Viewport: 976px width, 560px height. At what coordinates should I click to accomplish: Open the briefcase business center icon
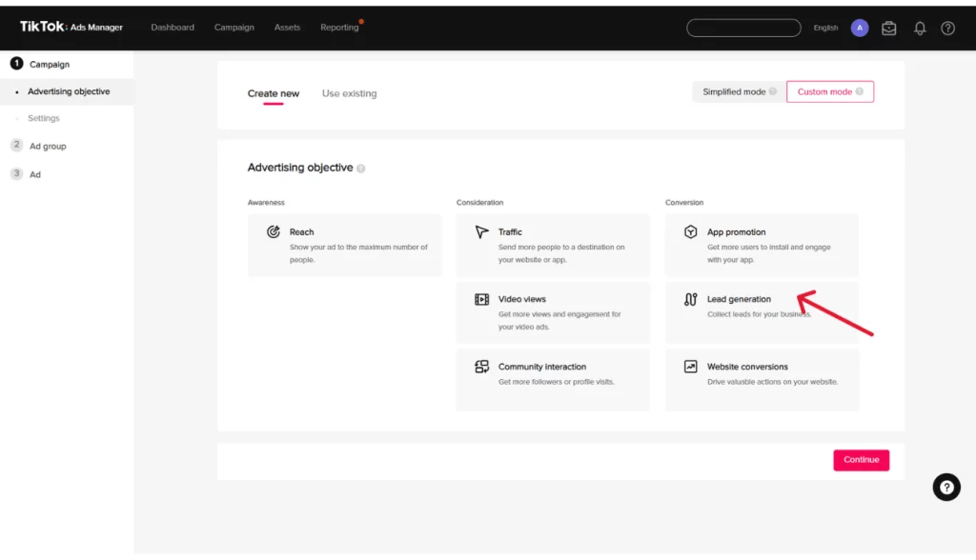click(x=889, y=28)
